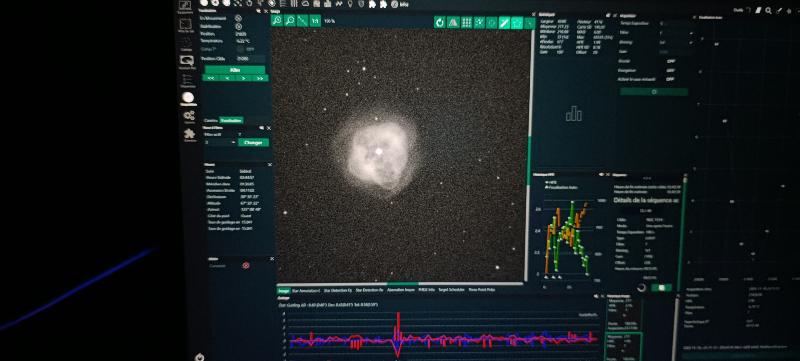Open the Filtre dropdown in Acquisition panel
The width and height of the screenshot is (800, 361).
[x=677, y=33]
